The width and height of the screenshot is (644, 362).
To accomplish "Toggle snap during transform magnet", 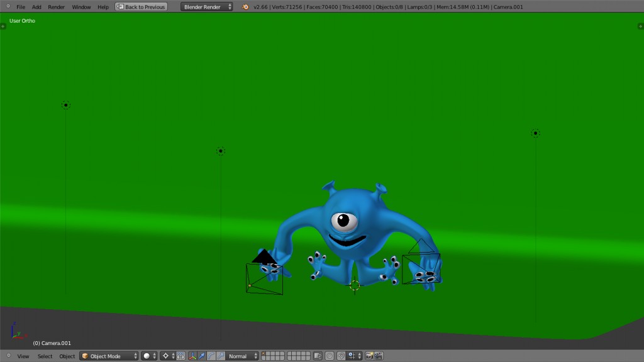I will click(x=341, y=356).
